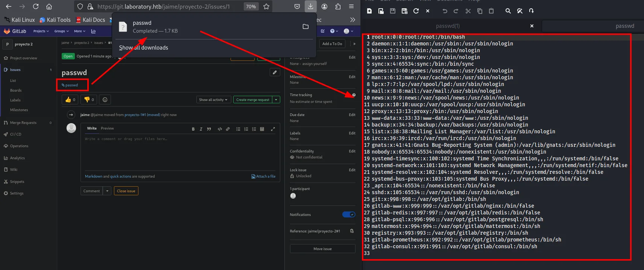Click the cut scissors icon in editor
Screen dimensions: 644x270
coord(468,11)
